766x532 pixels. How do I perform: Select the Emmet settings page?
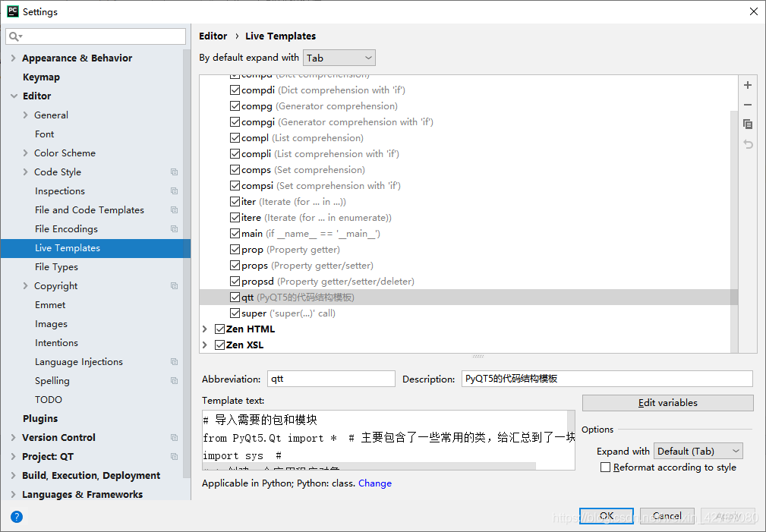point(50,305)
